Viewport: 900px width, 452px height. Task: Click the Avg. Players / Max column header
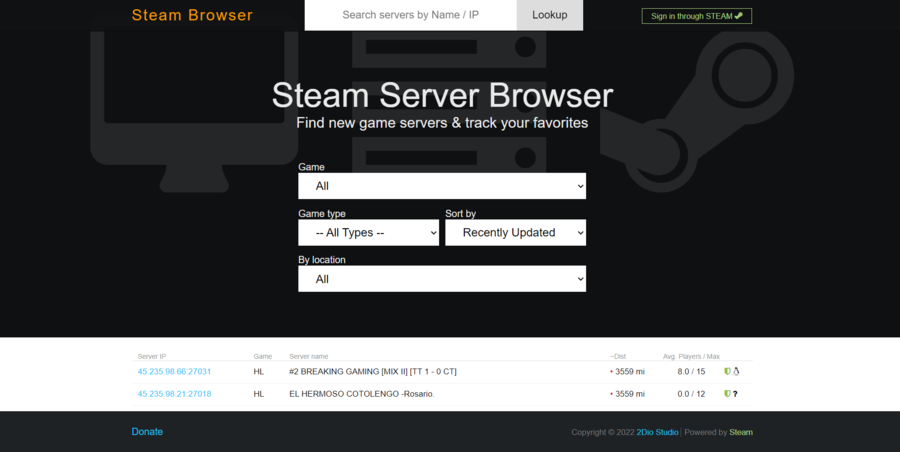691,357
